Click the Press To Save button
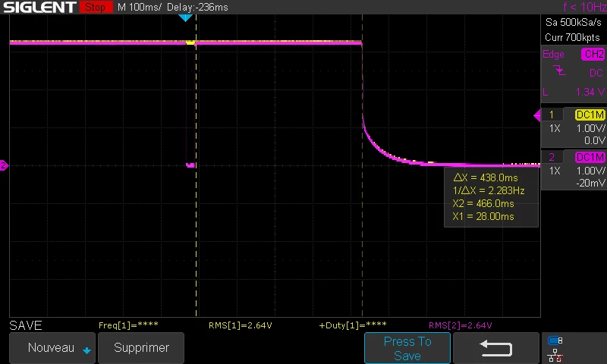This screenshot has height=364, width=607. 407,348
